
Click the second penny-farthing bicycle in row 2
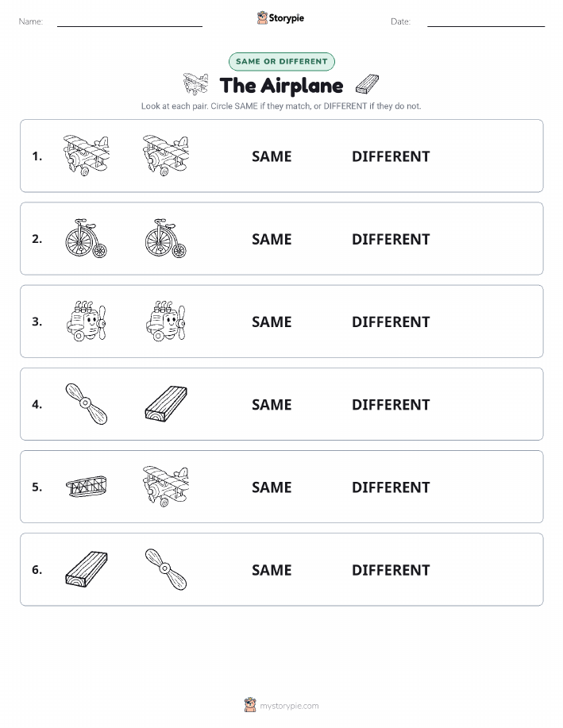click(x=166, y=238)
